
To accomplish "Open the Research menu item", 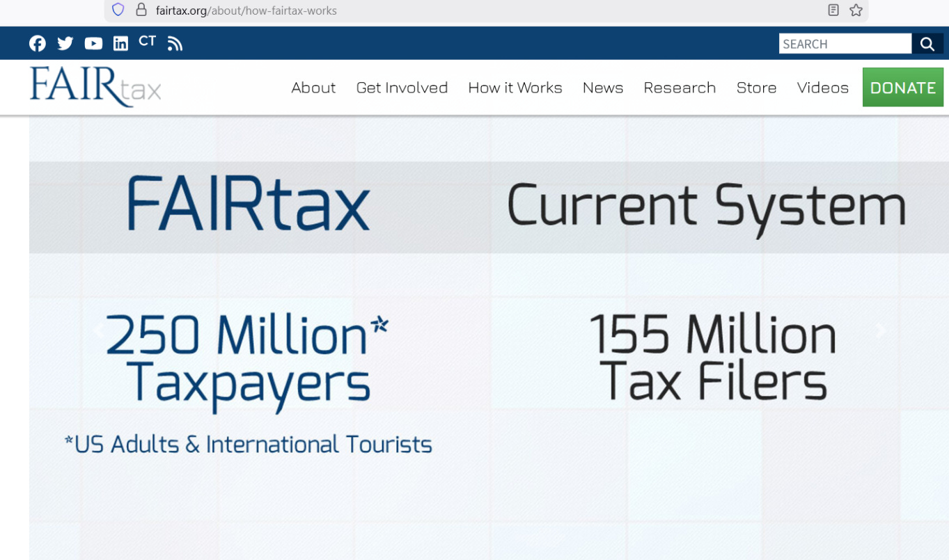I will point(680,88).
